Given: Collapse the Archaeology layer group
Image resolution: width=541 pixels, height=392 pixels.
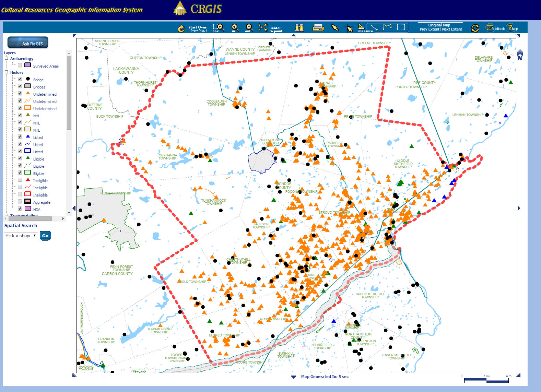Looking at the screenshot, I should (x=6, y=58).
